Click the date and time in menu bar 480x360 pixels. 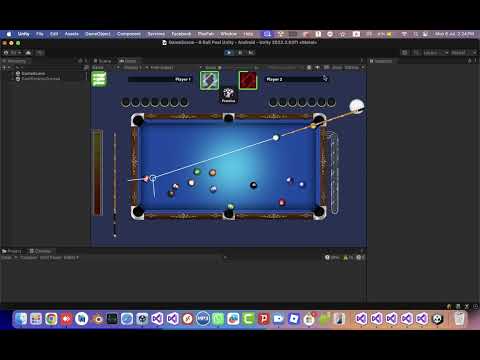[x=455, y=34]
